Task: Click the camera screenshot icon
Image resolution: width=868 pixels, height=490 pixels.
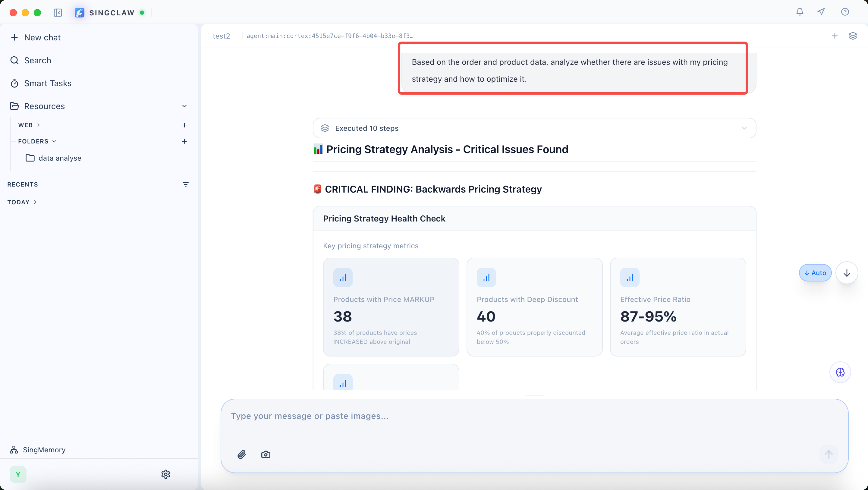Action: (266, 455)
